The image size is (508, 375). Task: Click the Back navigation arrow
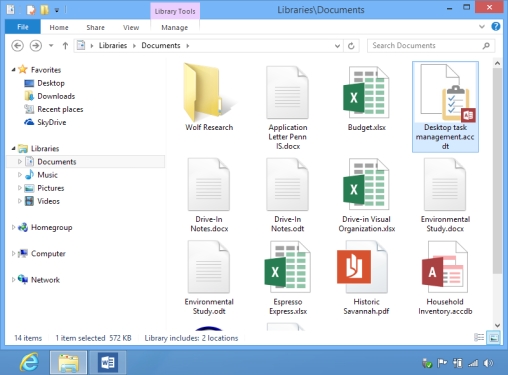(x=17, y=45)
